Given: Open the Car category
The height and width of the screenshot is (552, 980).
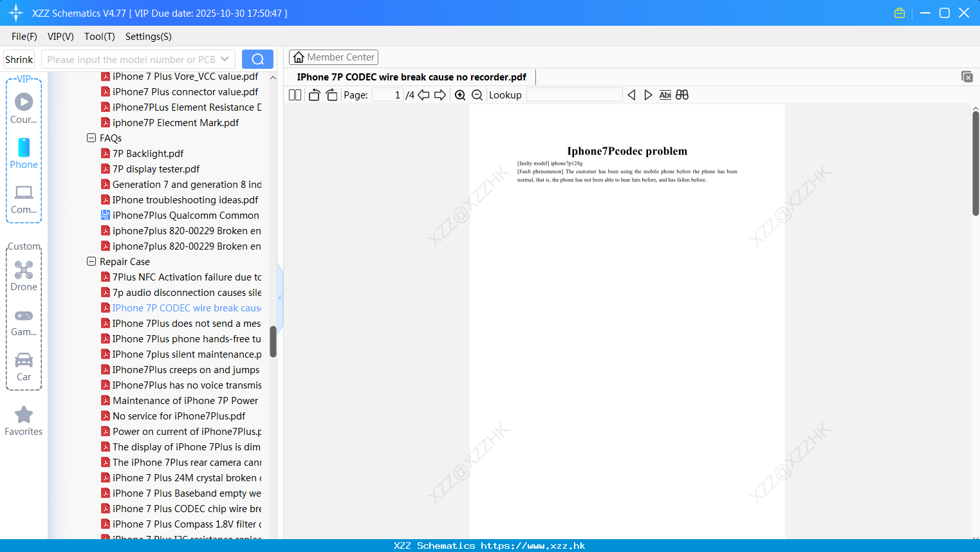Looking at the screenshot, I should click(24, 367).
